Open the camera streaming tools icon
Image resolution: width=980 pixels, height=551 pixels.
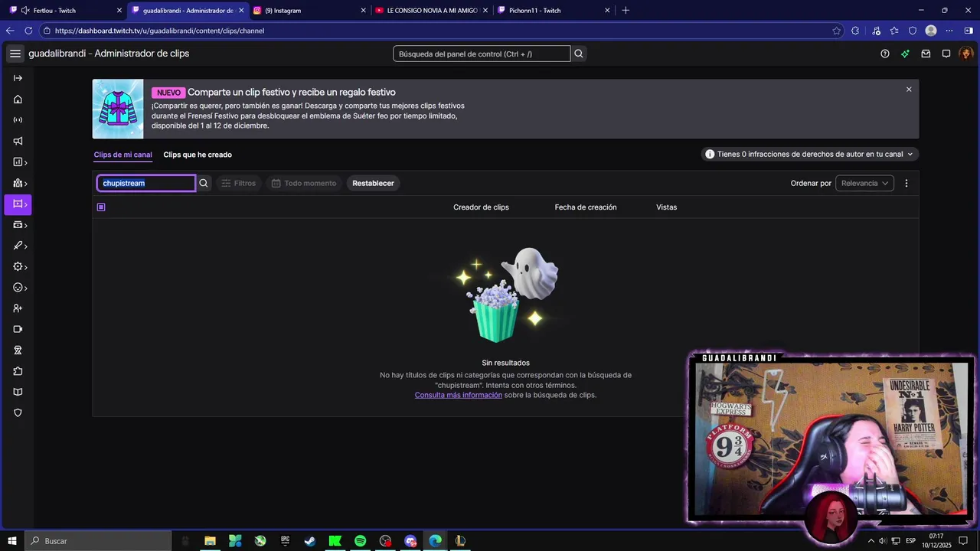point(18,329)
